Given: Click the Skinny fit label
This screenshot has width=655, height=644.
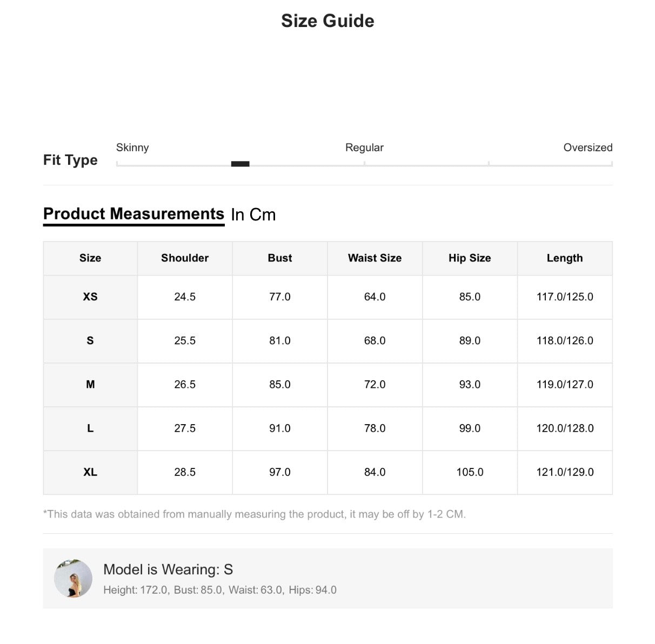Looking at the screenshot, I should pyautogui.click(x=132, y=147).
